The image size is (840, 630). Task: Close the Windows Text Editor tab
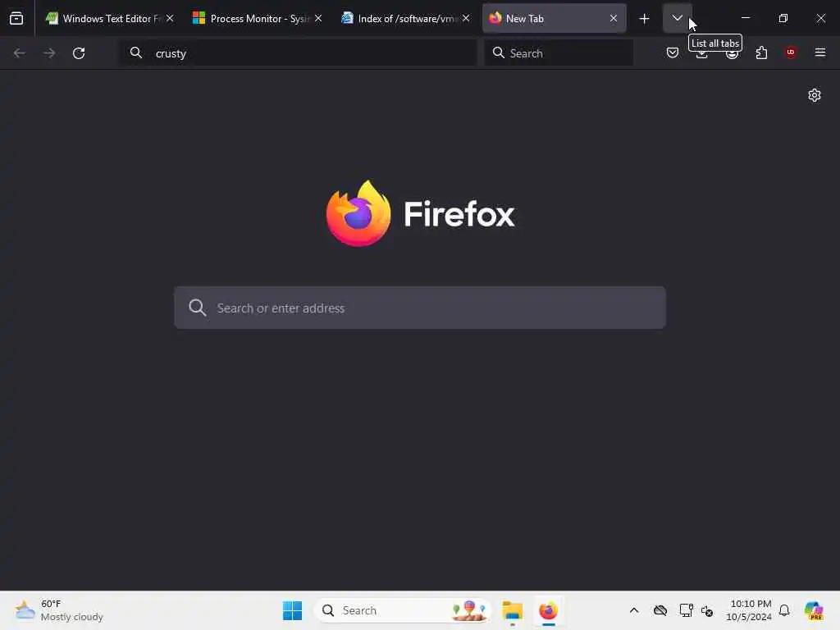pos(170,19)
